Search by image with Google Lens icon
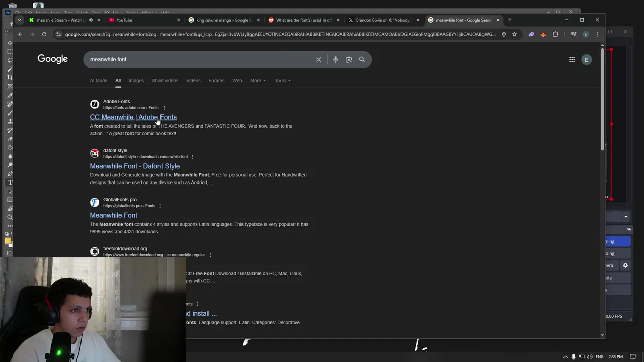Viewport: 644px width, 362px height. tap(349, 59)
